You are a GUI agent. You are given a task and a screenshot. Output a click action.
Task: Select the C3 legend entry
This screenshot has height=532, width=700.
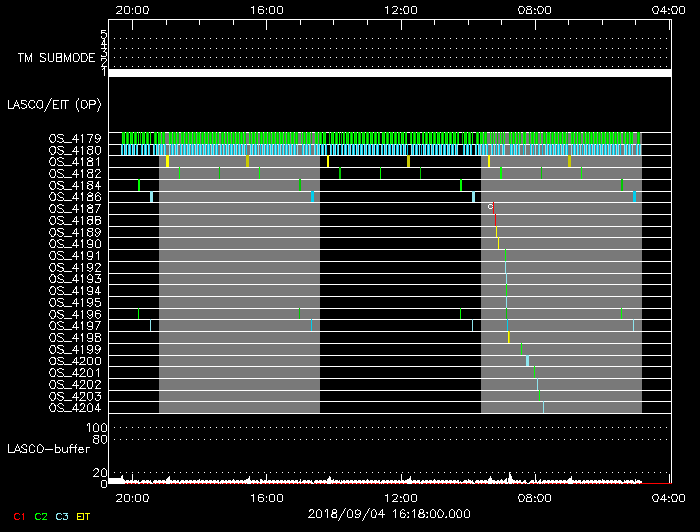63,516
